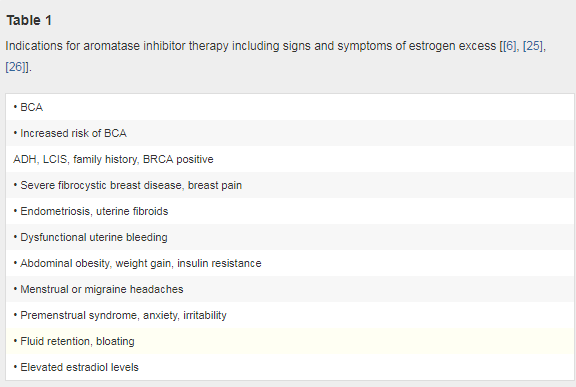Click Premenstrual syndrome, anxiety, irritability row
The height and width of the screenshot is (387, 576).
(290, 315)
